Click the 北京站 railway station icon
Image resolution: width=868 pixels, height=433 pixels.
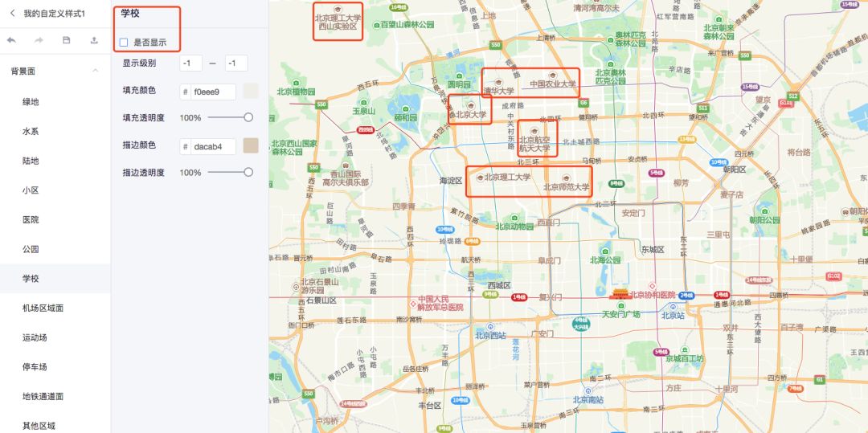click(674, 307)
